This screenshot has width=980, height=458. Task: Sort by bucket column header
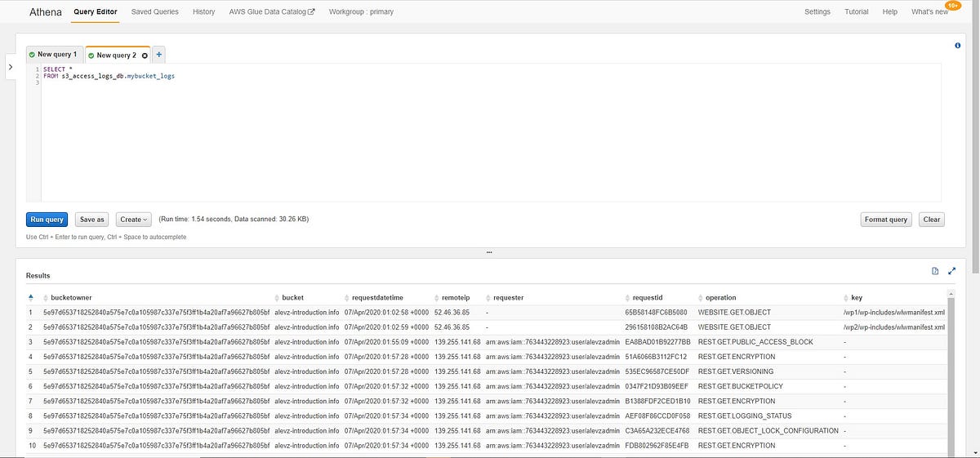(x=293, y=298)
